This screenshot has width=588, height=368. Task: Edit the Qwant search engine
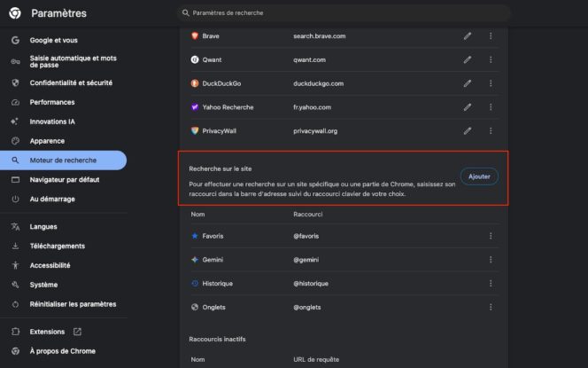(468, 59)
